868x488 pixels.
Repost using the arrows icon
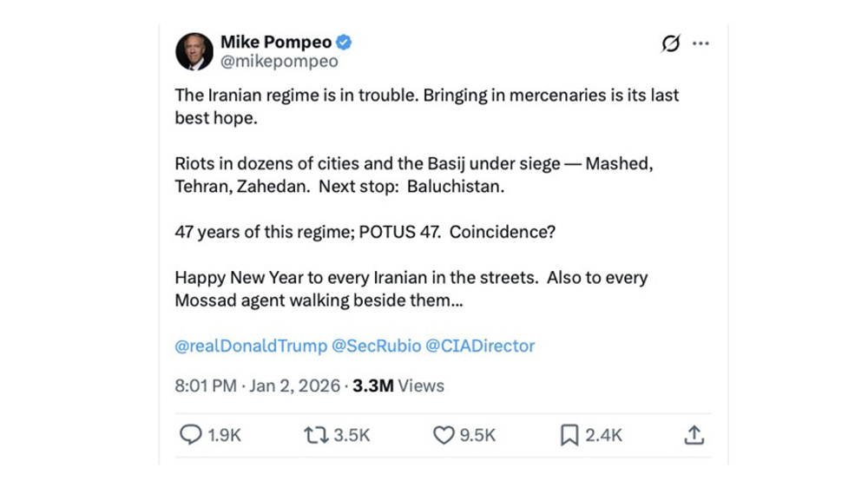pos(315,436)
